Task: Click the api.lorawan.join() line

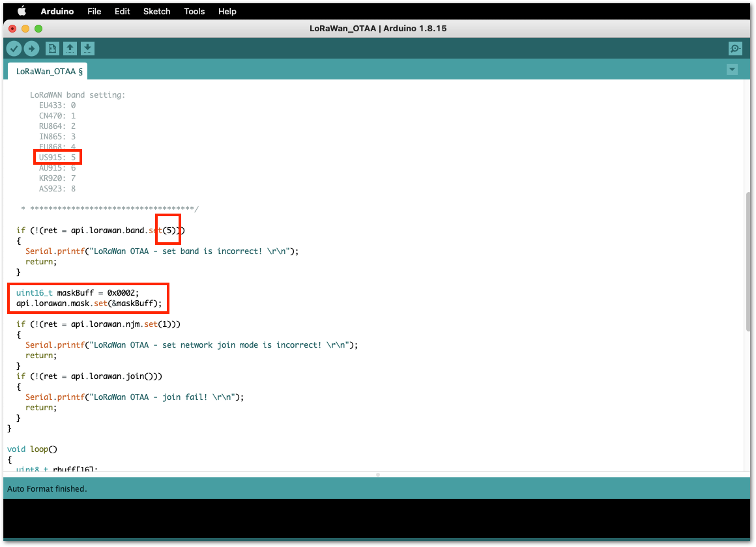Action: pyautogui.click(x=89, y=376)
